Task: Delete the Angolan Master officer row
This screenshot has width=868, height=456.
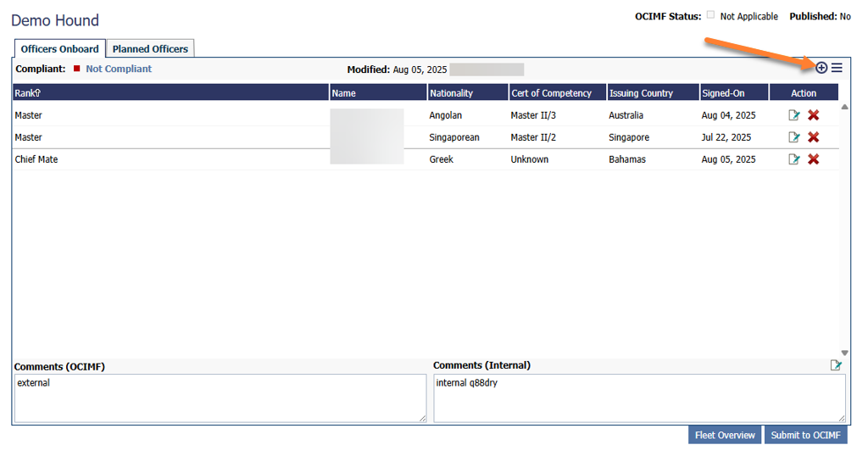Action: (x=813, y=115)
